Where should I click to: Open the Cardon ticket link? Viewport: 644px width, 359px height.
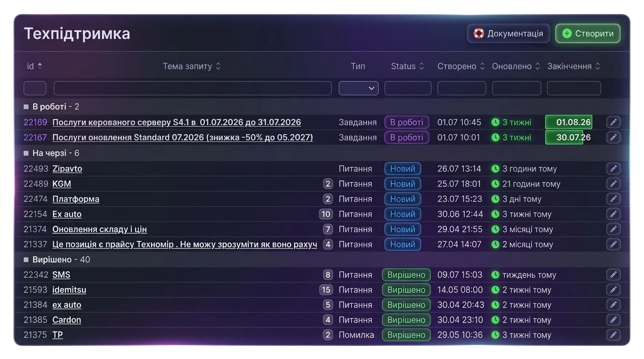[66, 320]
